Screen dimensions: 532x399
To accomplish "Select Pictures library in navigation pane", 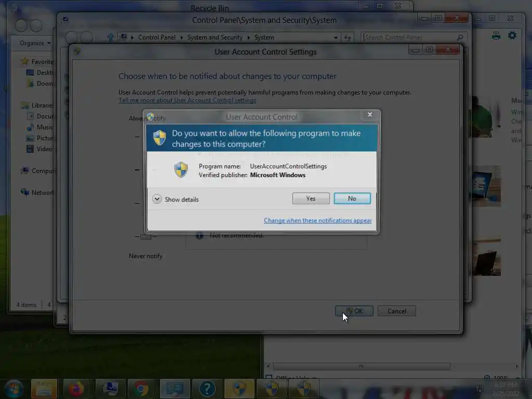I will click(40, 138).
